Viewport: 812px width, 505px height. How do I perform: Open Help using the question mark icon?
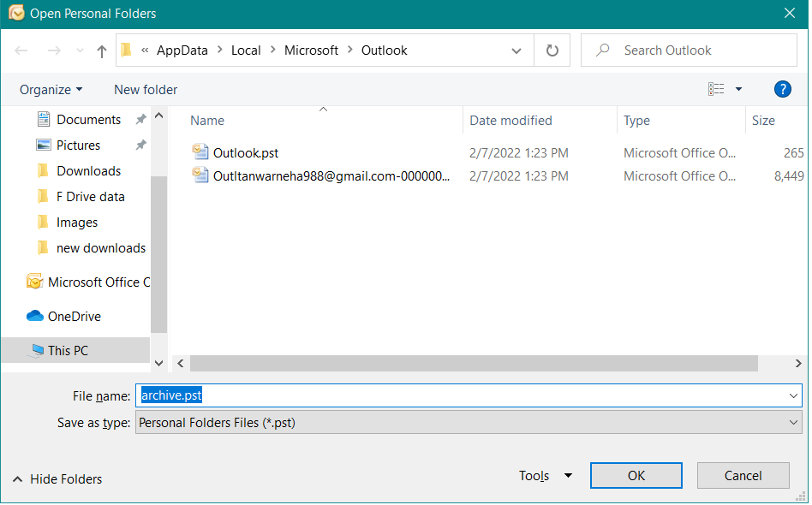(x=782, y=89)
